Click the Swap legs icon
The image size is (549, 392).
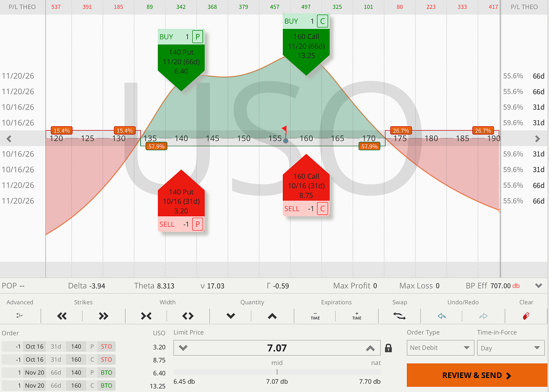click(400, 316)
